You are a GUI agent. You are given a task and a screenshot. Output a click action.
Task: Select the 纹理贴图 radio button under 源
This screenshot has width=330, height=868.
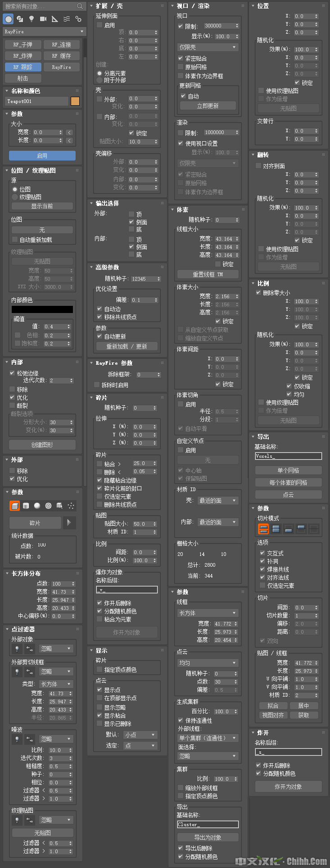point(15,197)
